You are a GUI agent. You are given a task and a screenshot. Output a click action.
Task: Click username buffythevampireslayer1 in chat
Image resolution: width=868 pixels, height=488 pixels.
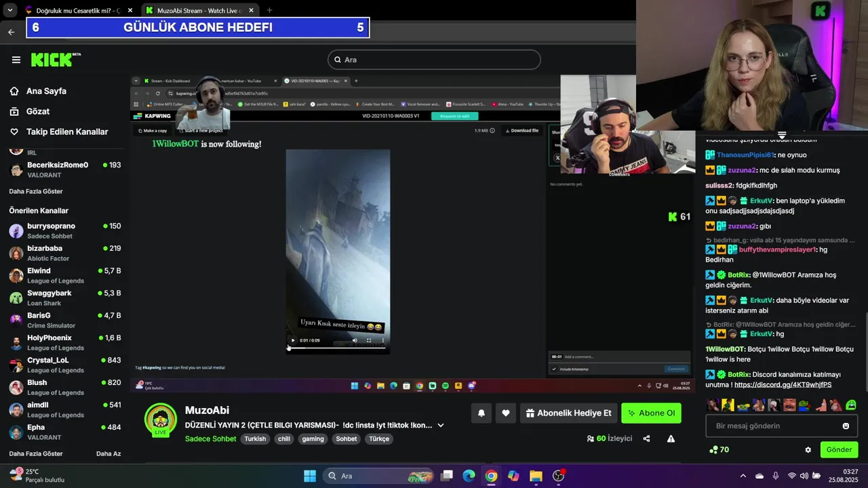pos(778,249)
